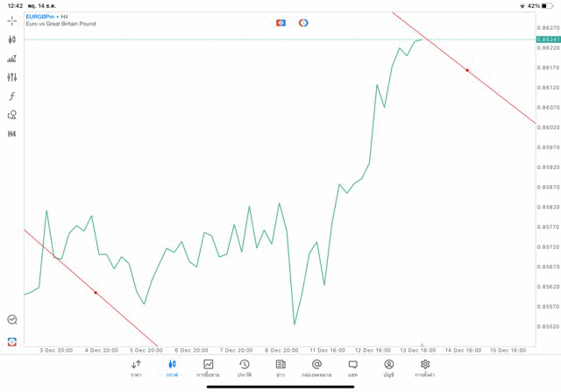Activate the crosshair tool
The width and height of the screenshot is (561, 392).
tap(12, 19)
